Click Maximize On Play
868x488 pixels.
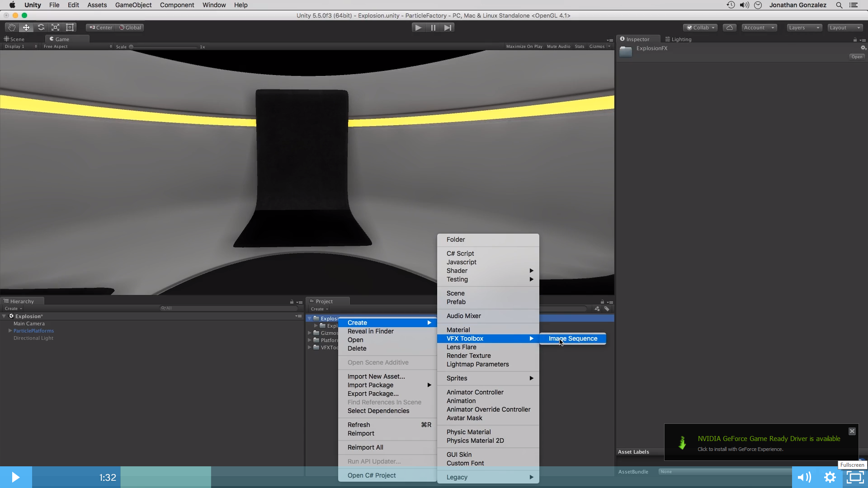point(524,46)
